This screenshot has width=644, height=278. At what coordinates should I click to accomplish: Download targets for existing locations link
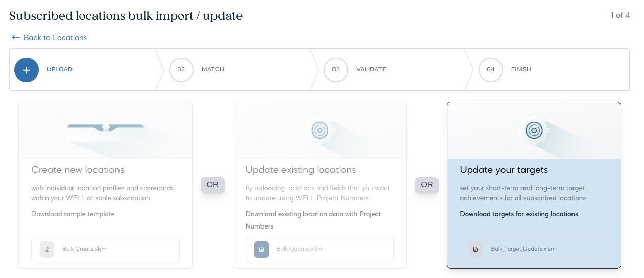[519, 214]
